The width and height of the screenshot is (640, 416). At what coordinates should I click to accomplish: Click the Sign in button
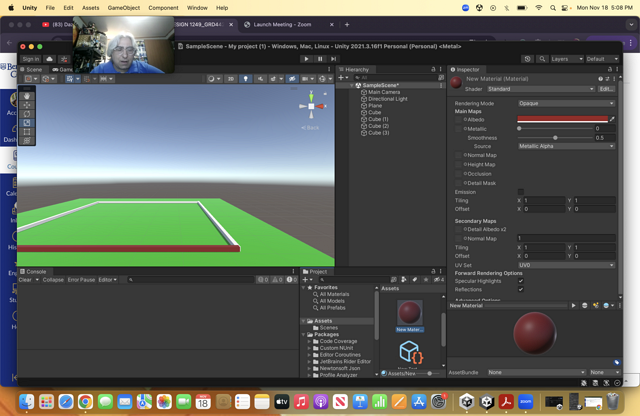coord(31,59)
